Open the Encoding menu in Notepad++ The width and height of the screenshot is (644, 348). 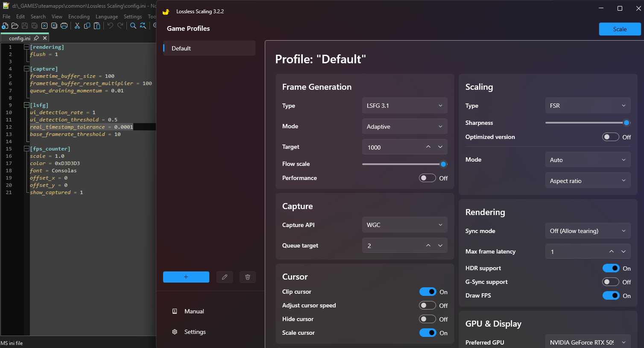[79, 17]
